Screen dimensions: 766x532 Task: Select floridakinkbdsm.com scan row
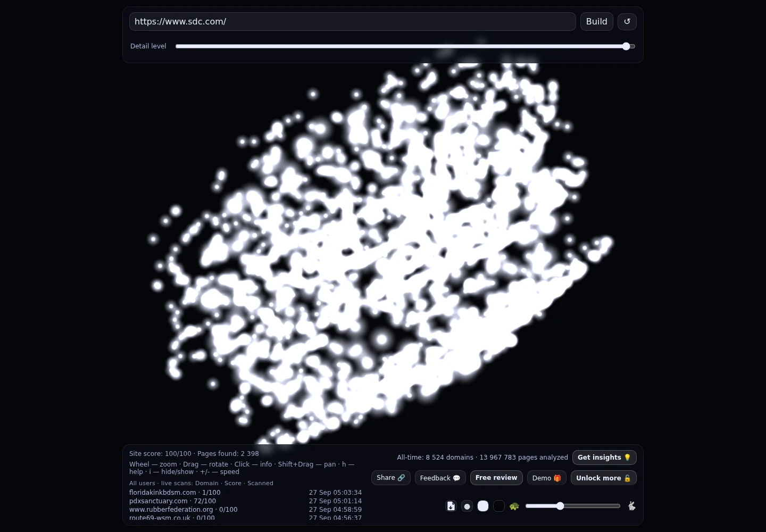click(245, 493)
